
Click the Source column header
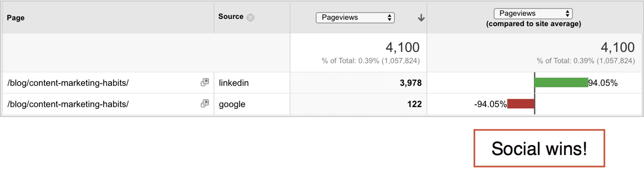click(231, 16)
